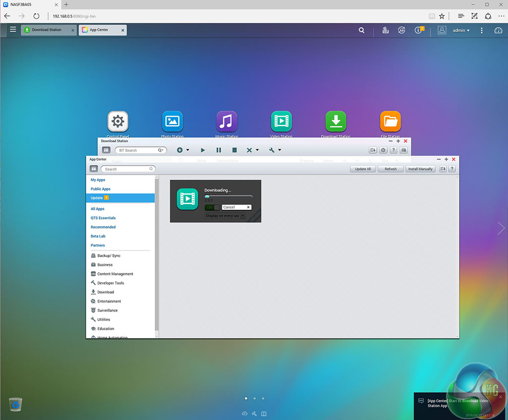
Task: Expand the add task dropdown arrow
Action: click(188, 150)
